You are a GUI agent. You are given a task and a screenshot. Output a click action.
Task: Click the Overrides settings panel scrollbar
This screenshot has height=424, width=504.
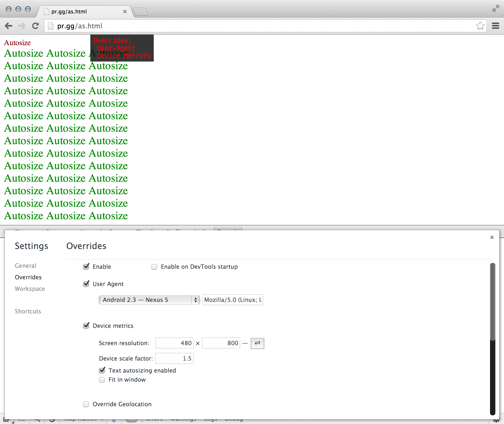point(492,302)
